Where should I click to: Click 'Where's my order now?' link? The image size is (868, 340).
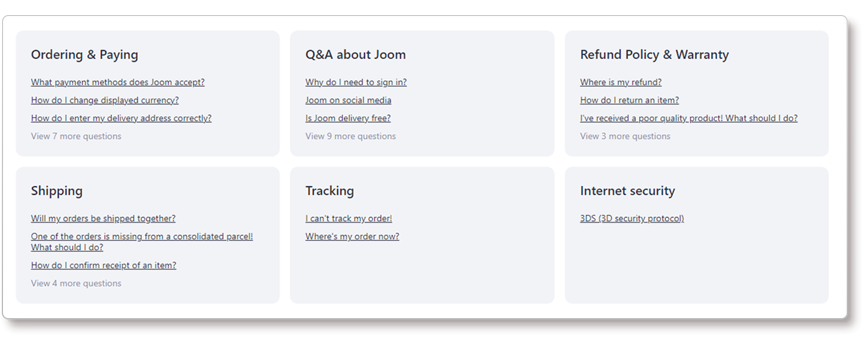[x=352, y=237]
